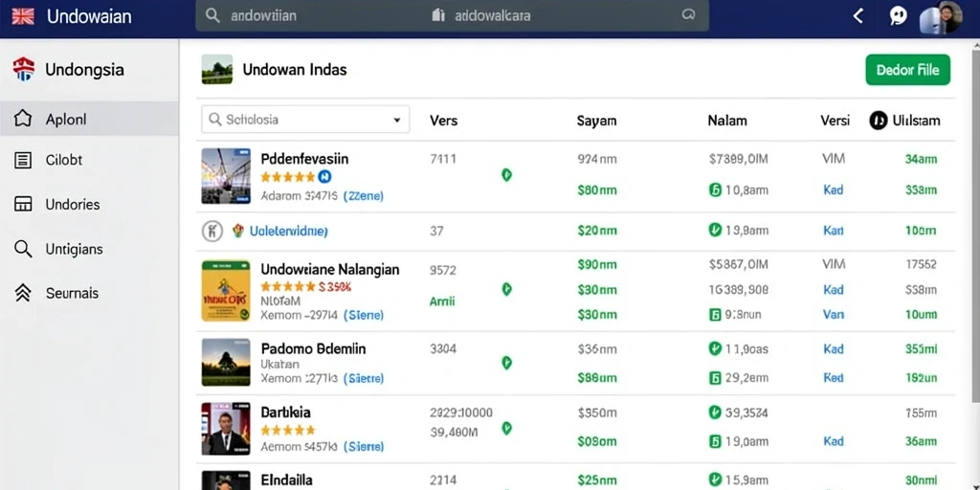Open the Uolelervidnie link

click(288, 232)
